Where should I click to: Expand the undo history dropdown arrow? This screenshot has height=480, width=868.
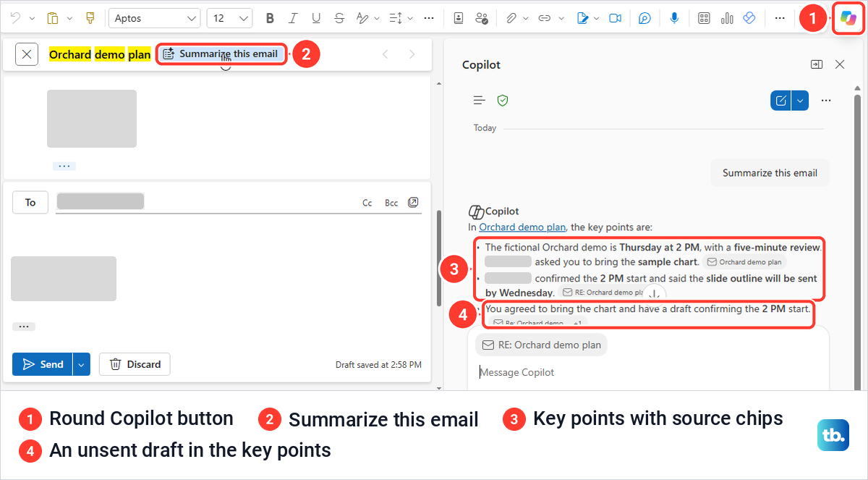tap(32, 18)
